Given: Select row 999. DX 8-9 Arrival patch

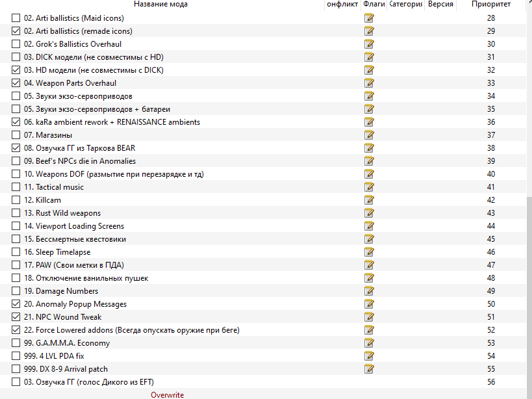Looking at the screenshot, I should click(263, 369).
